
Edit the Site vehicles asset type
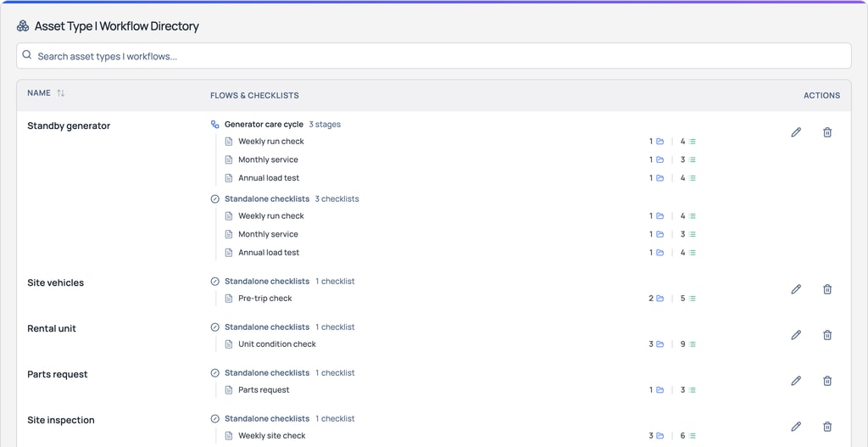pos(796,288)
